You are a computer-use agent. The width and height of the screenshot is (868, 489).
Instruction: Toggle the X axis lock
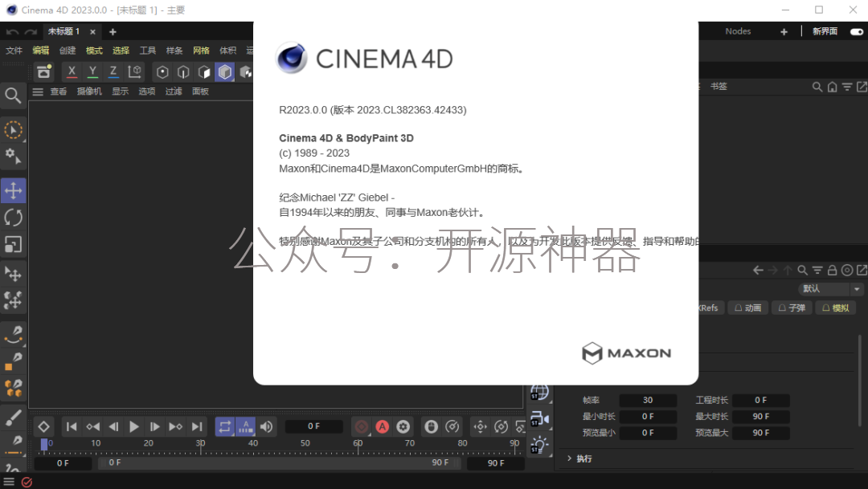tap(72, 71)
